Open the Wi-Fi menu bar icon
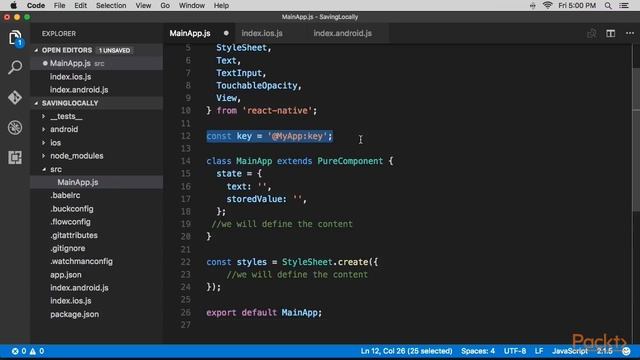Screen dimensions: 640x360 [548, 5]
